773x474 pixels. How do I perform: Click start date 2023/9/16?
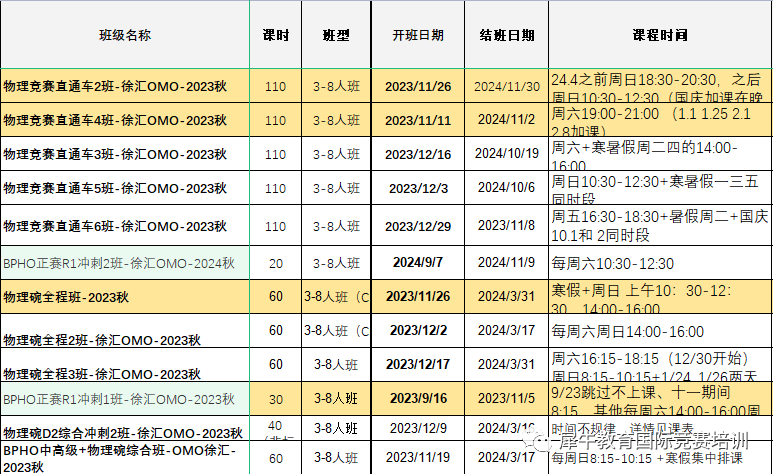pyautogui.click(x=418, y=399)
